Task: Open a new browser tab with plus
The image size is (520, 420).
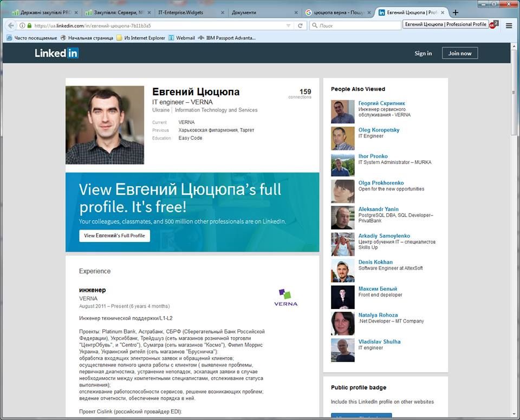Action: click(456, 12)
